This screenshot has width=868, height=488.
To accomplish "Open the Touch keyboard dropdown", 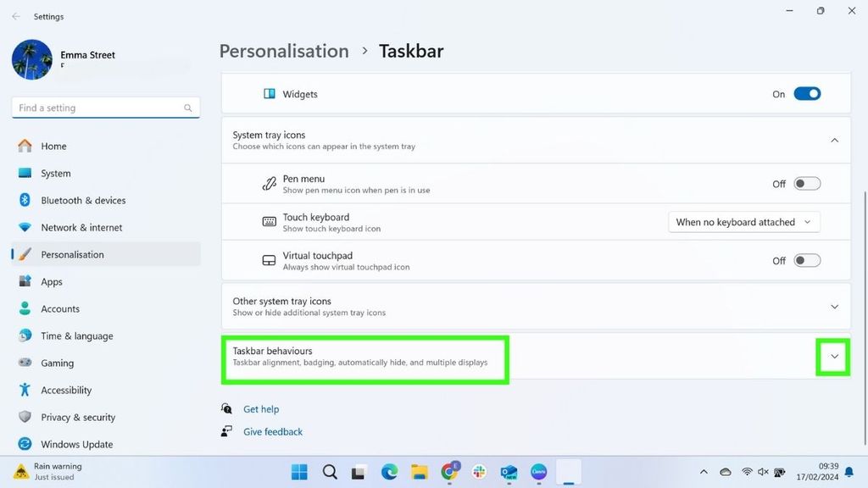I will 743,221.
